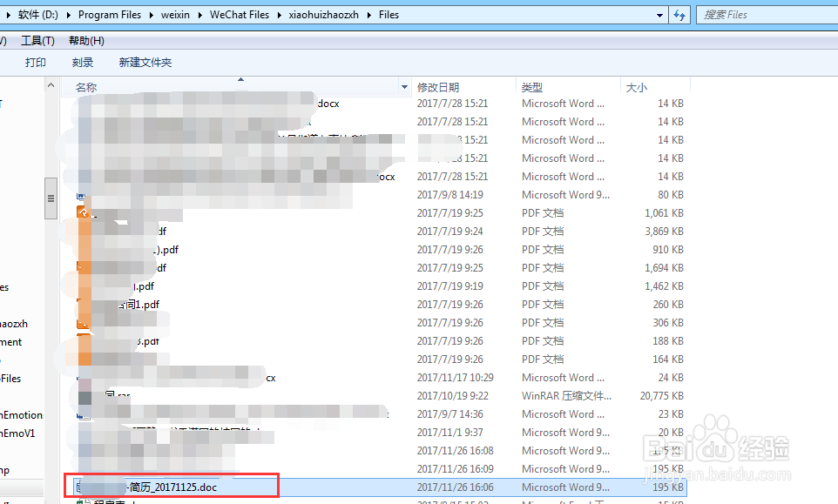The height and width of the screenshot is (504, 838).
Task: Click the 打印 toolbar command
Action: 36,63
